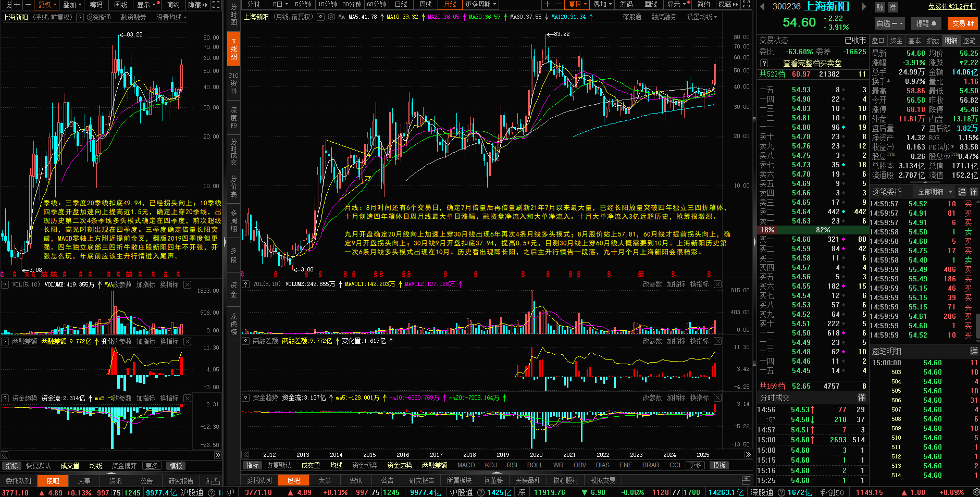Open MA settings gear on monthly chart
980x497 pixels.
pos(331,17)
